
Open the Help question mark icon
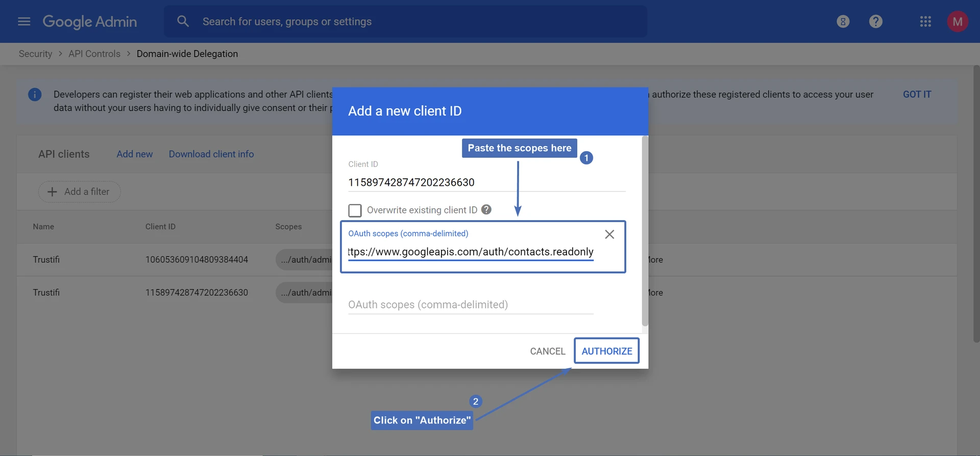point(876,21)
